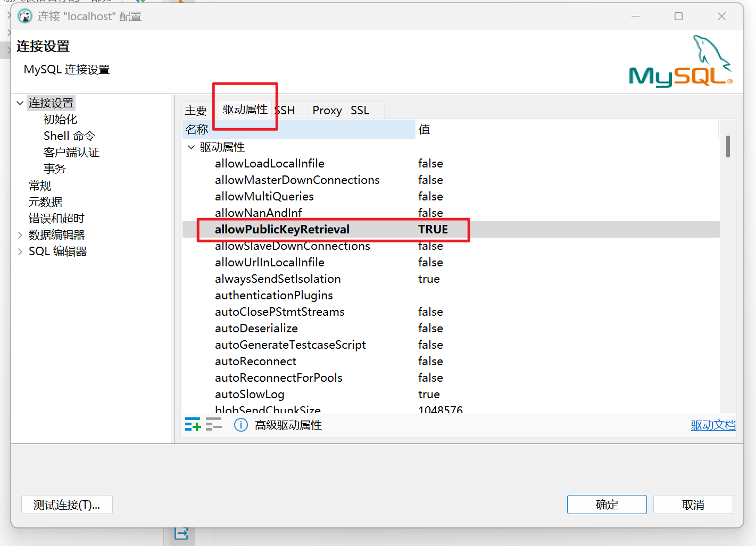
Task: Select 事务 in the settings tree
Action: 54,169
